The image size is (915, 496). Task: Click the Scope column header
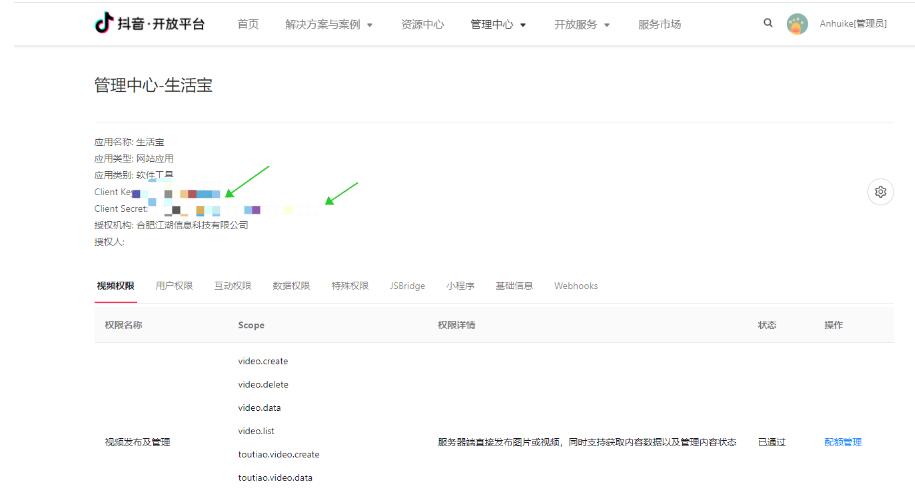(x=251, y=325)
